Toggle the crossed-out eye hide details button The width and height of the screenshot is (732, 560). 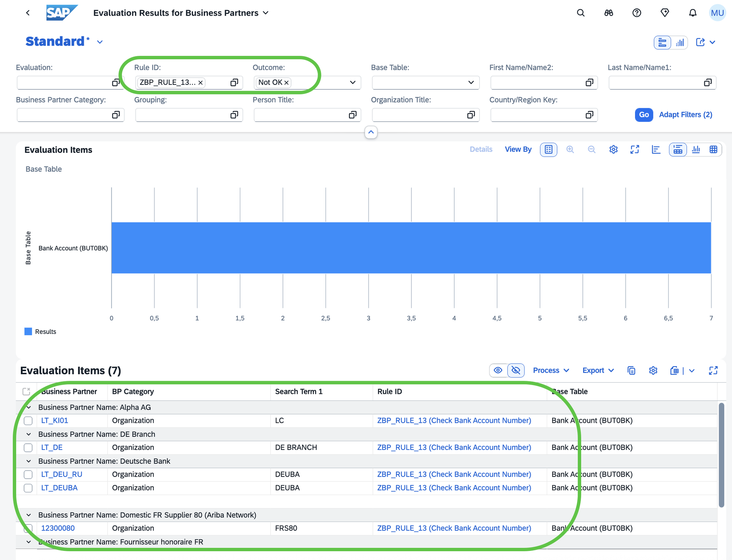(x=516, y=371)
